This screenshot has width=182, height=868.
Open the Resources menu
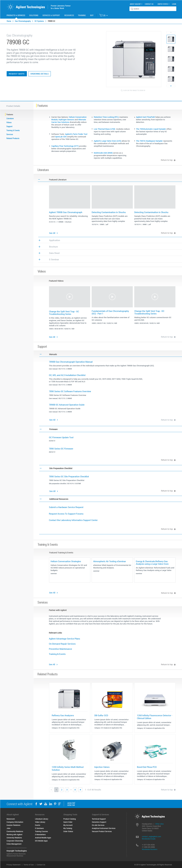click(x=69, y=15)
